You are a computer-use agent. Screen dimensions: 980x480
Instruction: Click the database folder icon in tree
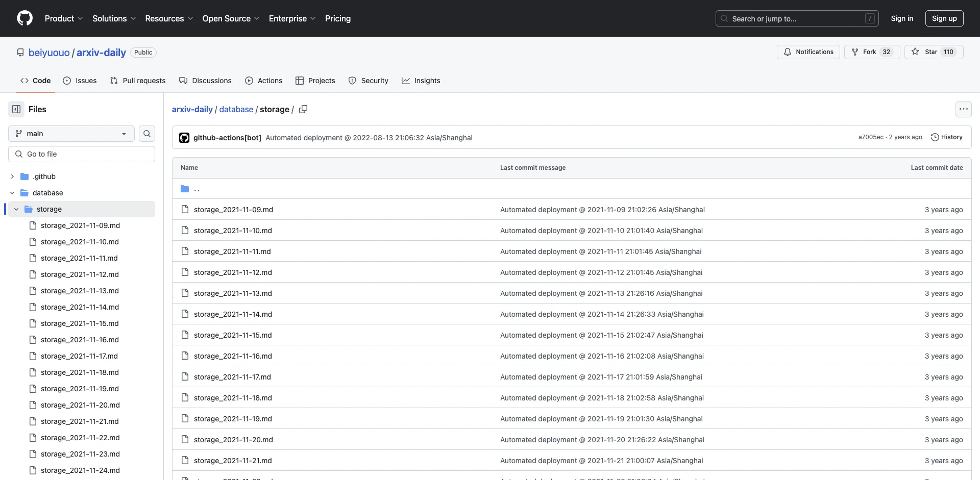[x=24, y=193]
